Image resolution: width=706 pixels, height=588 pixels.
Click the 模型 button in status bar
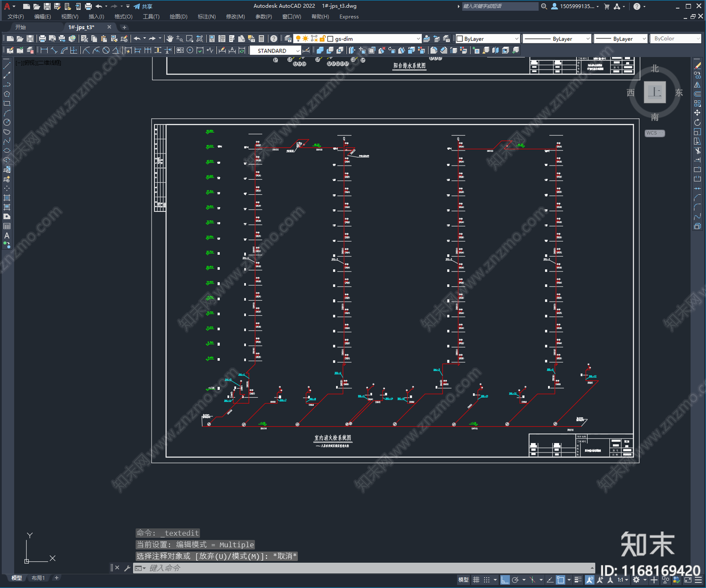[x=463, y=580]
